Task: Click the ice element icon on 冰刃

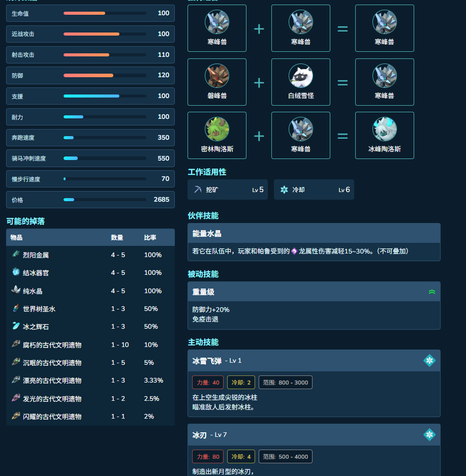Action: [x=429, y=435]
